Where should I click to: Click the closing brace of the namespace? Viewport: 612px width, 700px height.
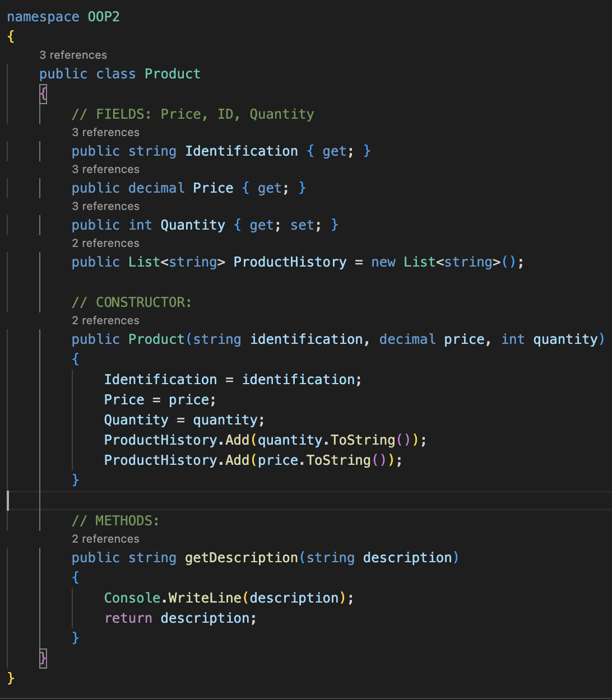coord(10,678)
